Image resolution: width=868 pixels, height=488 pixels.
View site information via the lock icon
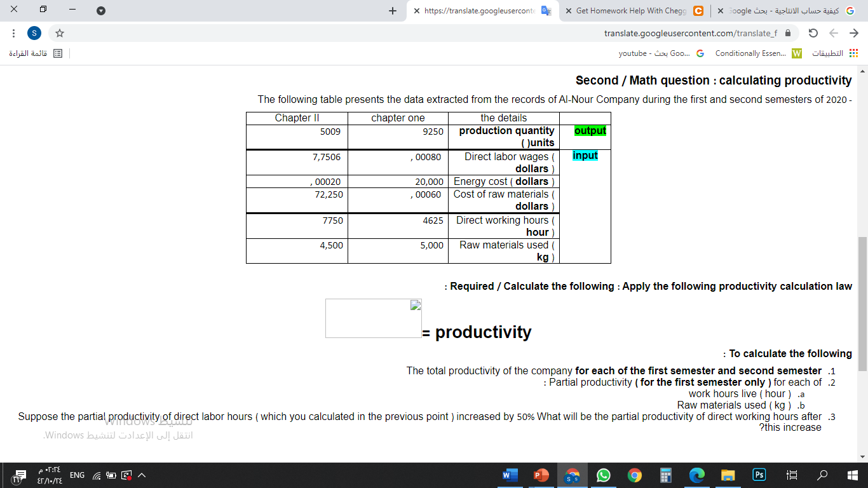point(788,33)
